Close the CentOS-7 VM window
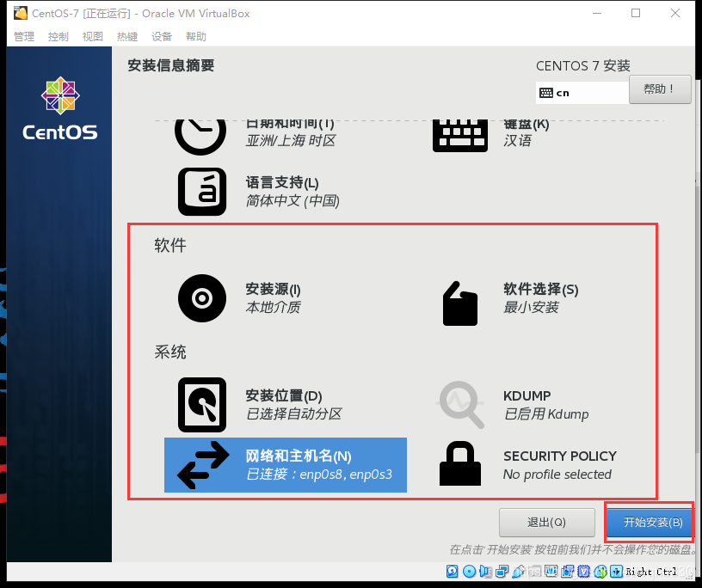702x588 pixels. pos(675,13)
